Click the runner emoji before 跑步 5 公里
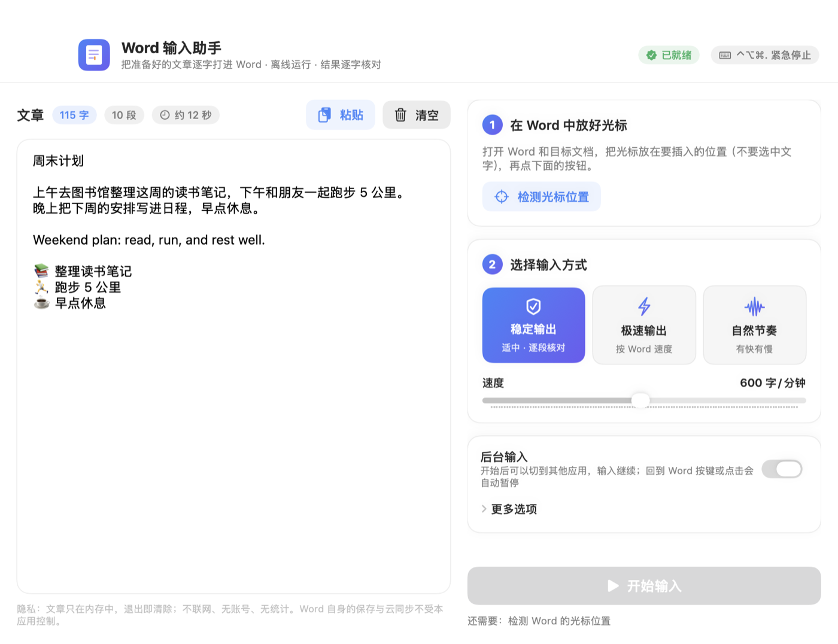This screenshot has height=644, width=838. tap(41, 287)
